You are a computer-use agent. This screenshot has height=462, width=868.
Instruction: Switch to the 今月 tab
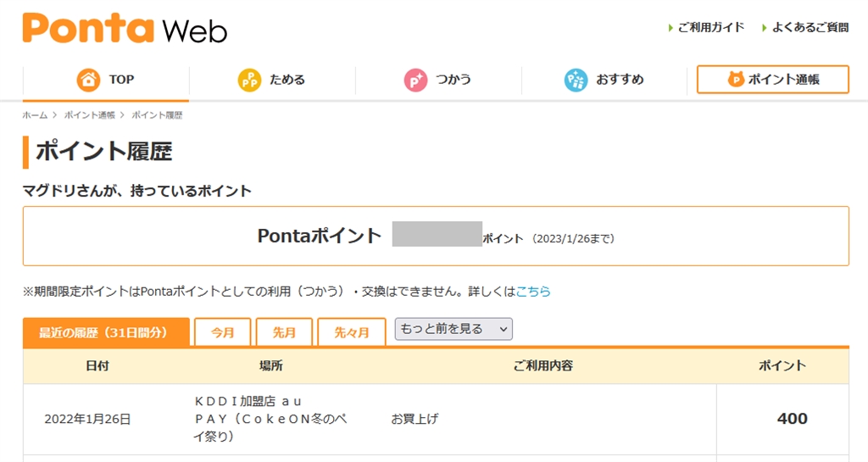223,332
